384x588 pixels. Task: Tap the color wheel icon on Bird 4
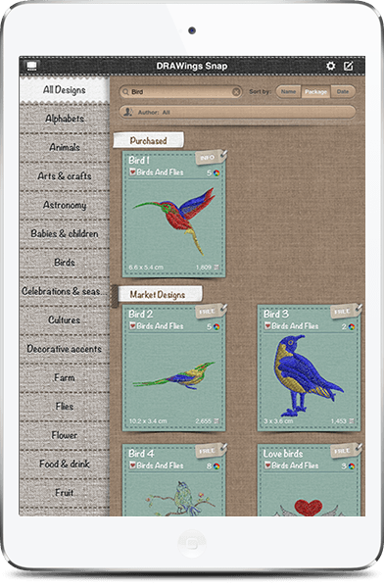(216, 466)
